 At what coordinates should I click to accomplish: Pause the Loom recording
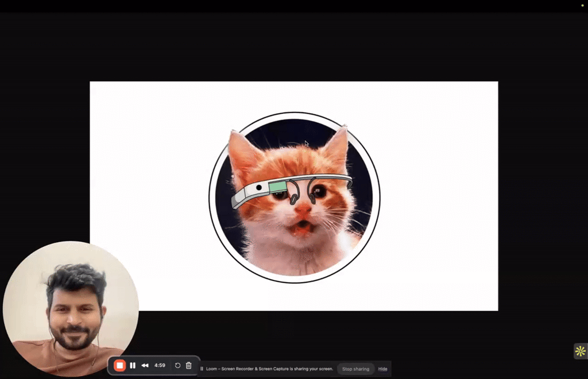coord(133,365)
